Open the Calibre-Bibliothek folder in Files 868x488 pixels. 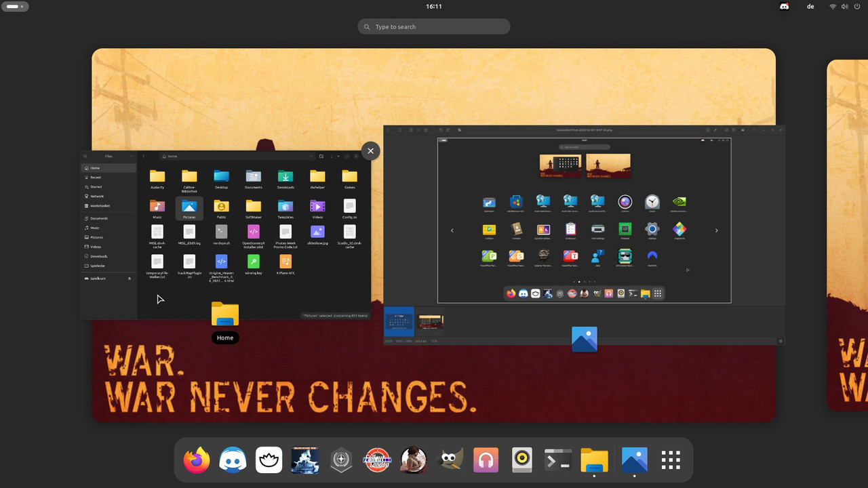189,181
